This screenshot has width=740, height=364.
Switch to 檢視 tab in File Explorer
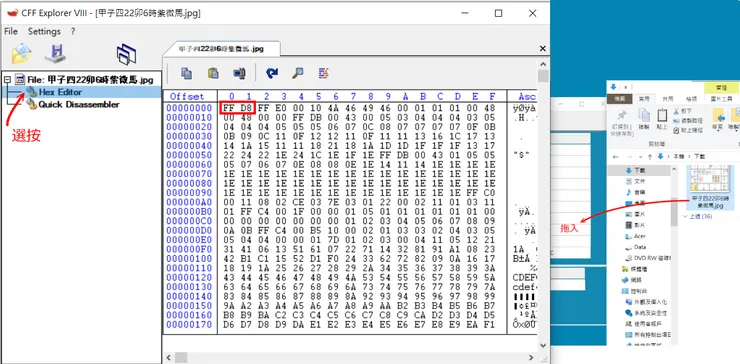click(691, 99)
